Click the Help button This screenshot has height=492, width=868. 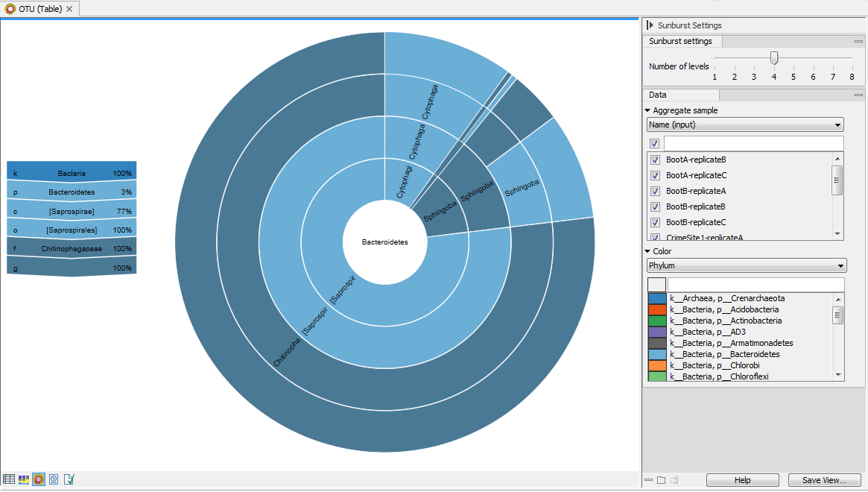pos(742,480)
